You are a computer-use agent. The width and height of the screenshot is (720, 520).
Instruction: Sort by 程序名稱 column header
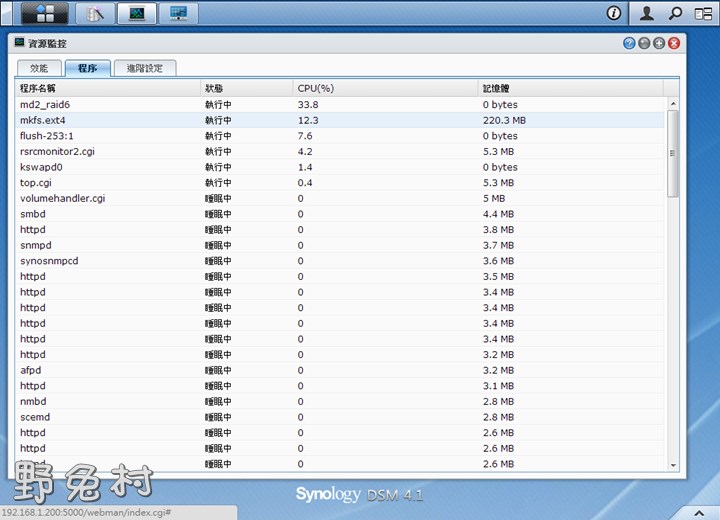coord(108,88)
